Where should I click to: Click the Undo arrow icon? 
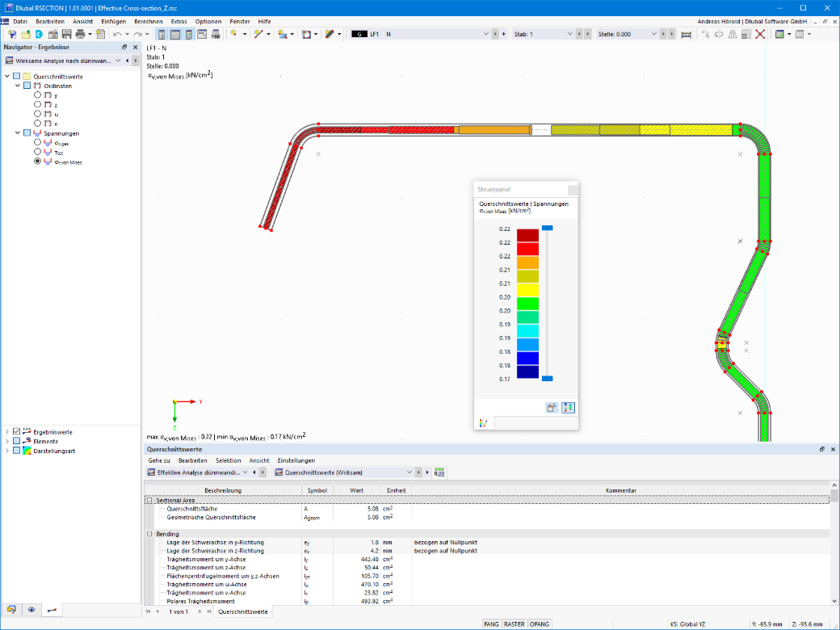117,34
